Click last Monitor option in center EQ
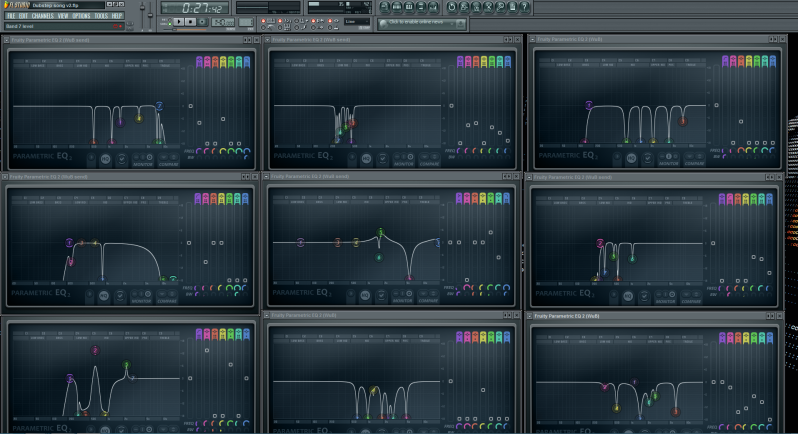798x434 pixels. pyautogui.click(x=410, y=294)
